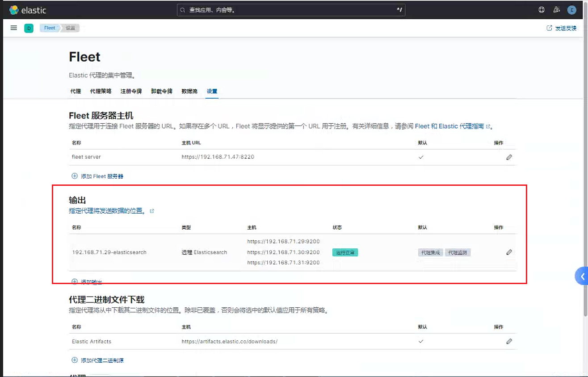Open the user avatar menu
Image resolution: width=588 pixels, height=377 pixels.
tap(571, 10)
